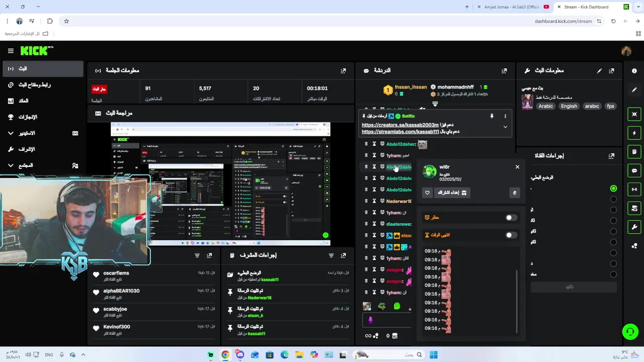Select the green active slow-mode radio button
The height and width of the screenshot is (362, 644).
pos(613,189)
